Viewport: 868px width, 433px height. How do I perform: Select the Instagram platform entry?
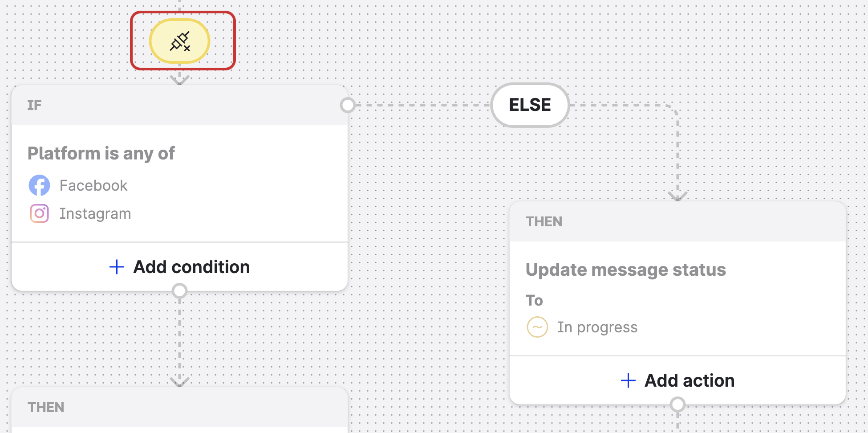click(x=95, y=214)
